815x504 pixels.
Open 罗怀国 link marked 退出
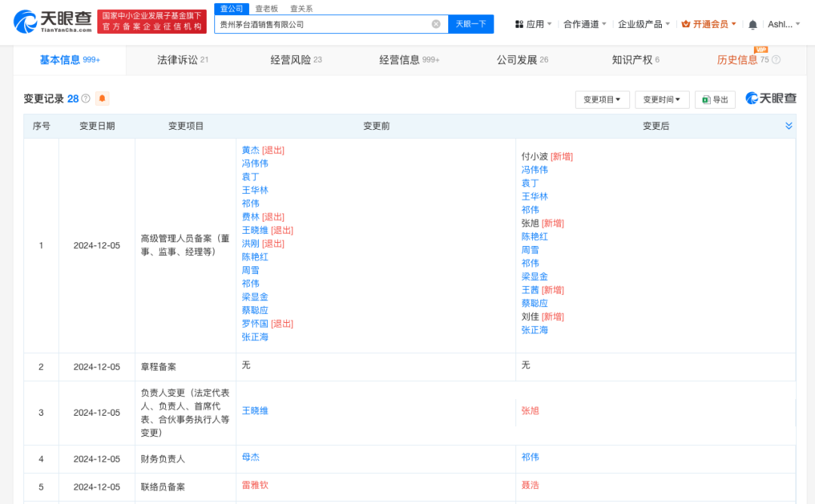255,323
